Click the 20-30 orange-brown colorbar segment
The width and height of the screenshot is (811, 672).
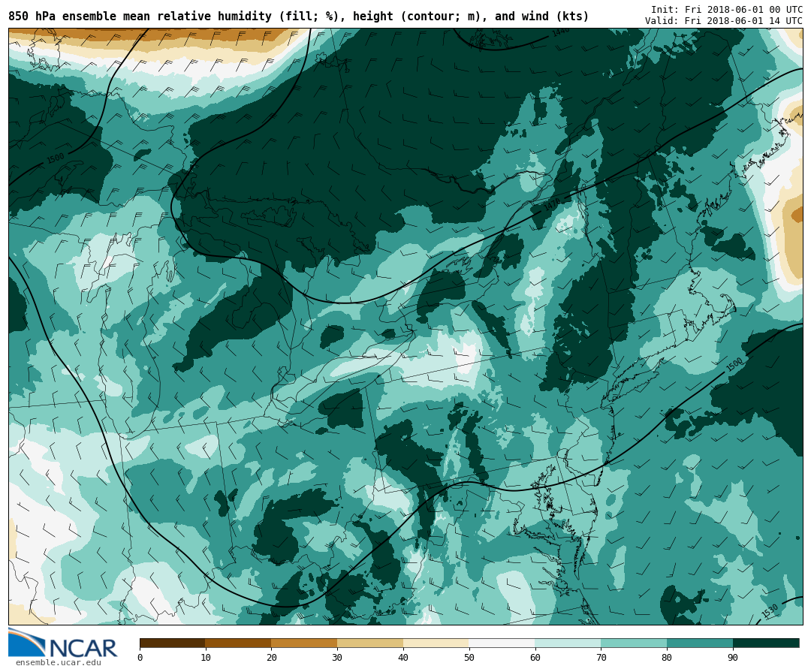[304, 643]
